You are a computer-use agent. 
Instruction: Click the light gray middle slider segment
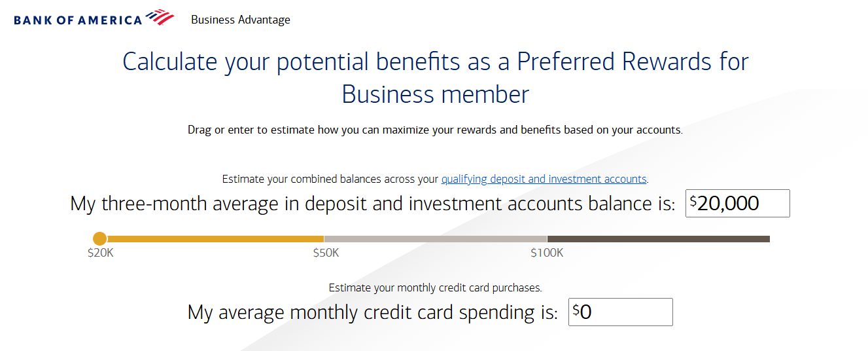click(x=435, y=239)
